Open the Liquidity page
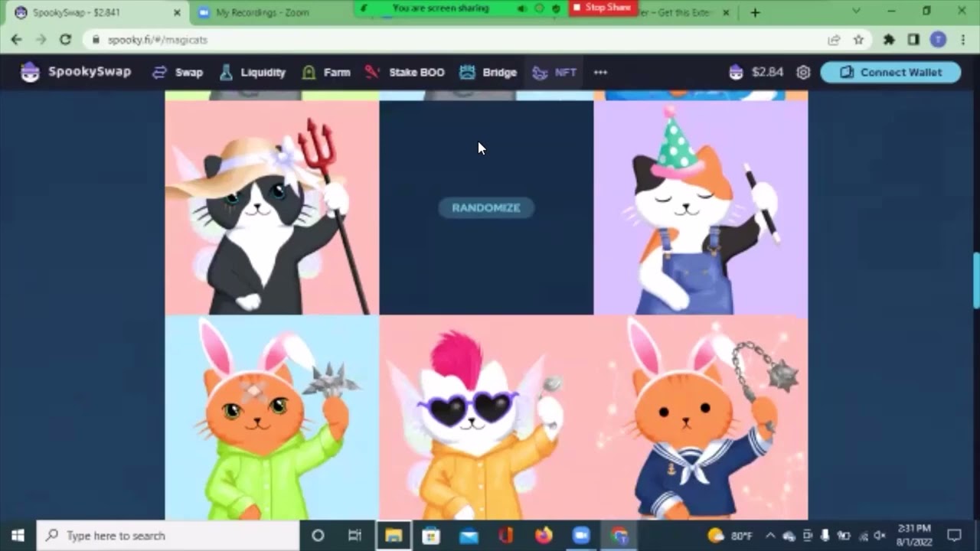980x551 pixels. (252, 73)
